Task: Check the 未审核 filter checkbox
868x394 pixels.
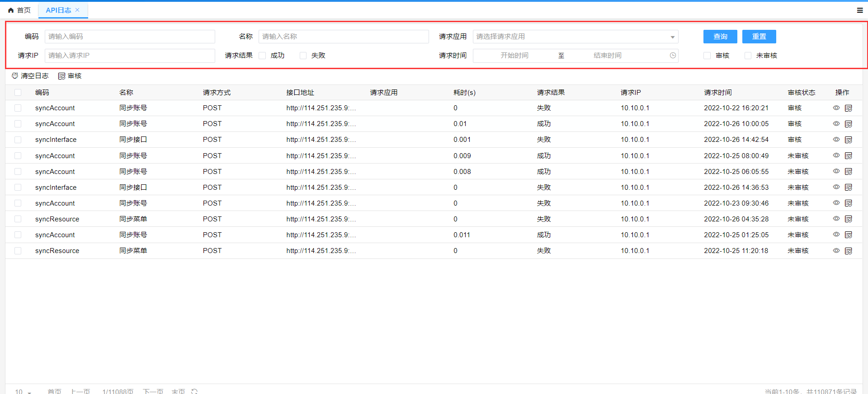Action: pos(748,56)
